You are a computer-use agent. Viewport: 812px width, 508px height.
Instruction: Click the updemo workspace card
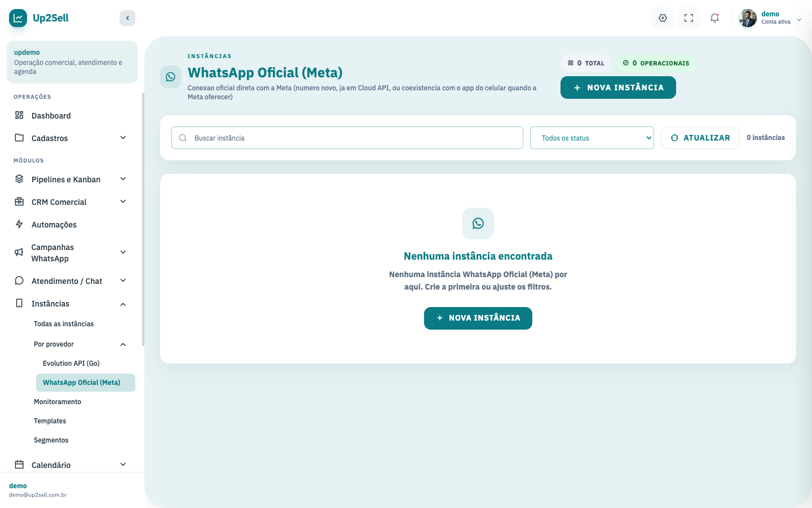tap(72, 62)
